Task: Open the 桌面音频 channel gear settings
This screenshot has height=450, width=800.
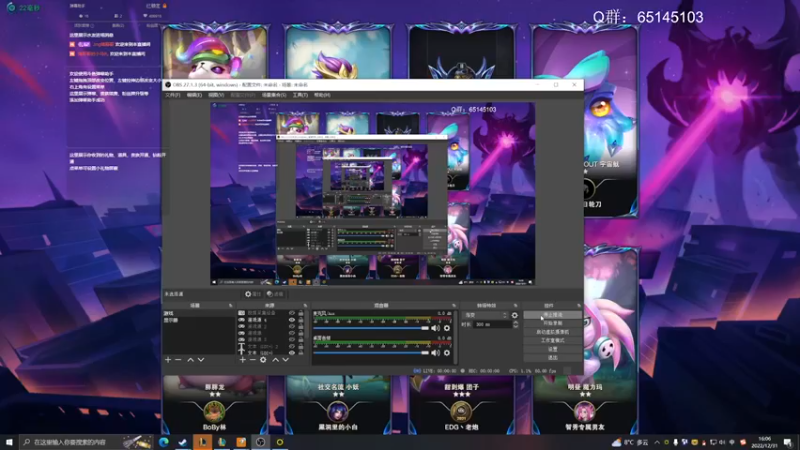Action: coord(447,353)
